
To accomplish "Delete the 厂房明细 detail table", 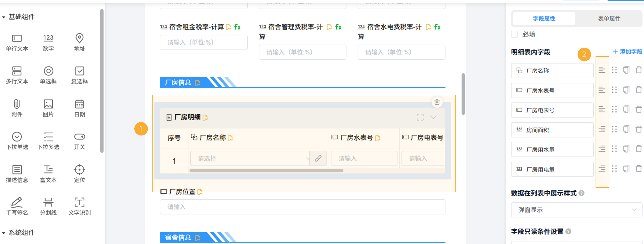I will click(x=437, y=102).
